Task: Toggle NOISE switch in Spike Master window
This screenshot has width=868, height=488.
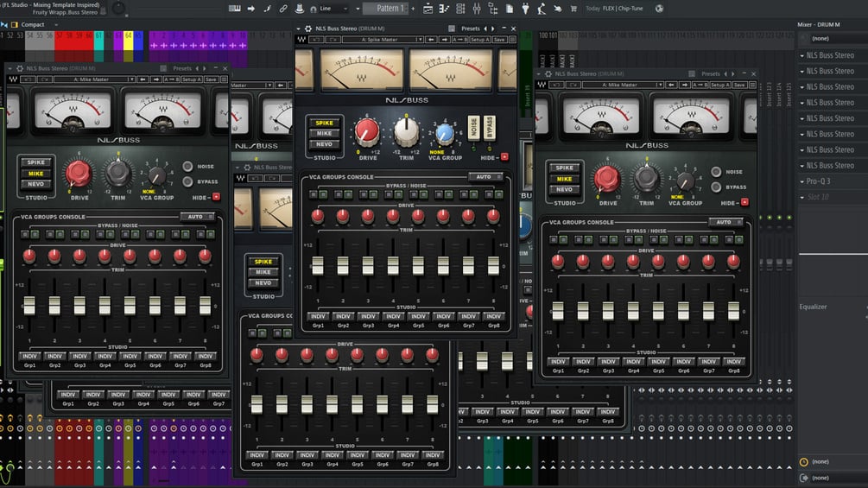Action: tap(473, 128)
